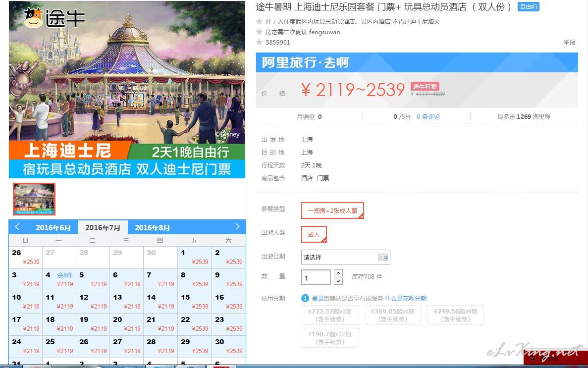Screen dimensions: 588x368
Task: Decrease quantity with the down arrow
Action: pos(338,281)
